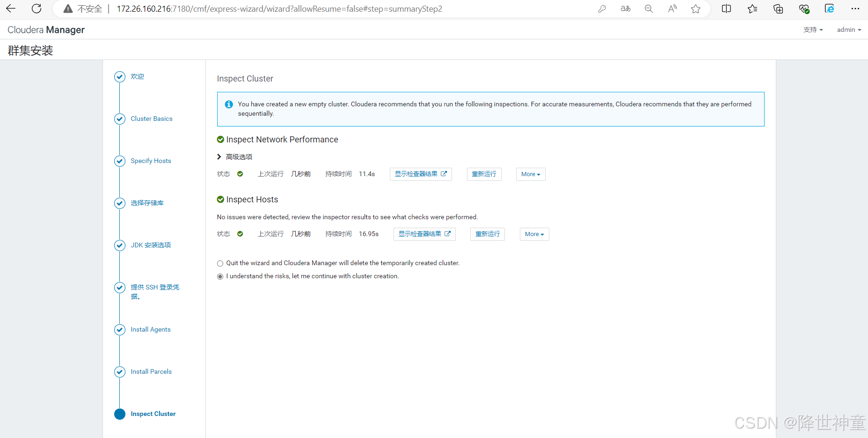Rerun the network performance inspection
Image resolution: width=868 pixels, height=438 pixels.
[x=484, y=174]
